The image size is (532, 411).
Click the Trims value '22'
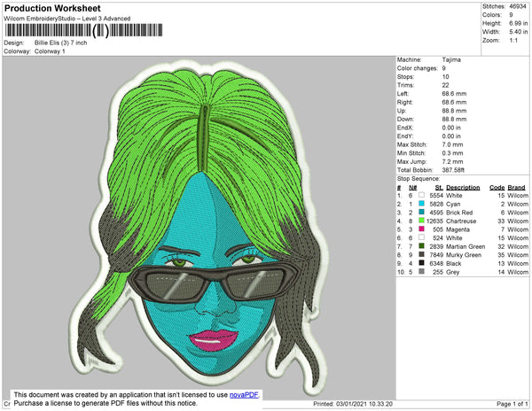[x=445, y=85]
